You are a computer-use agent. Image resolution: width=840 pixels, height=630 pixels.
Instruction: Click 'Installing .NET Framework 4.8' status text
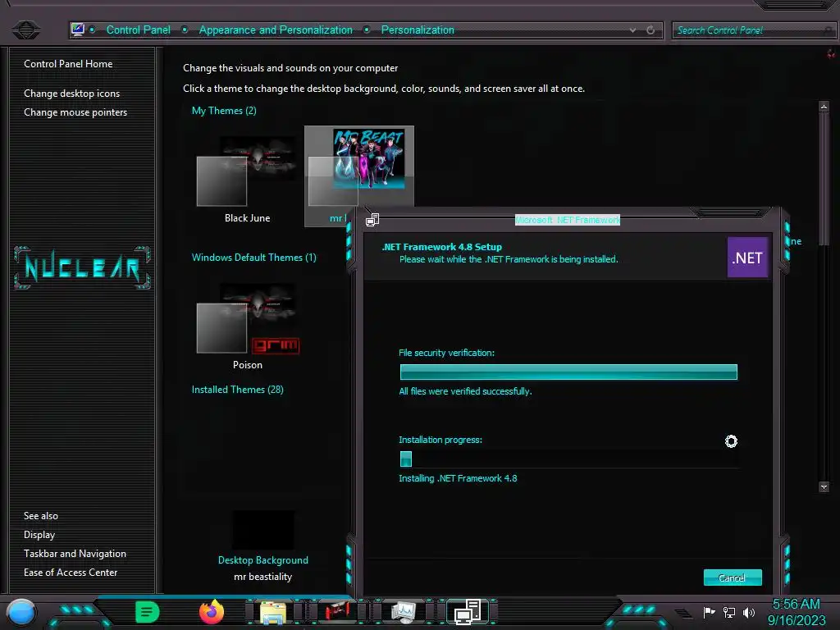[x=458, y=478]
